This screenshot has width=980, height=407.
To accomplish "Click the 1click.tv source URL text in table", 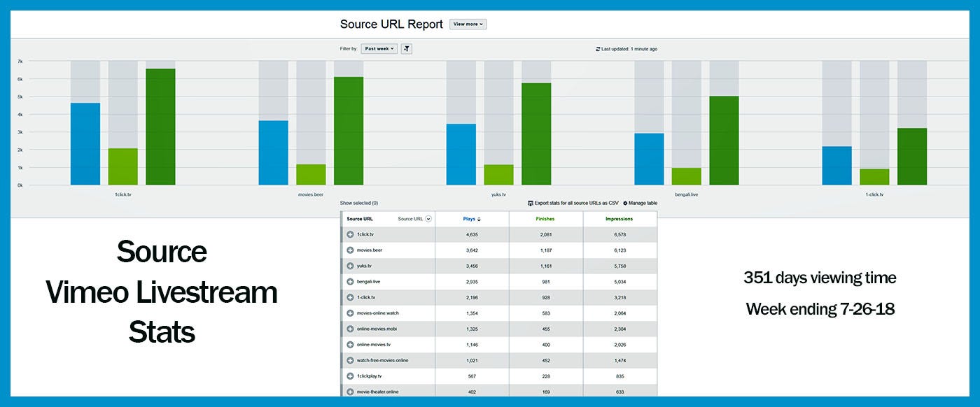I will tap(365, 234).
